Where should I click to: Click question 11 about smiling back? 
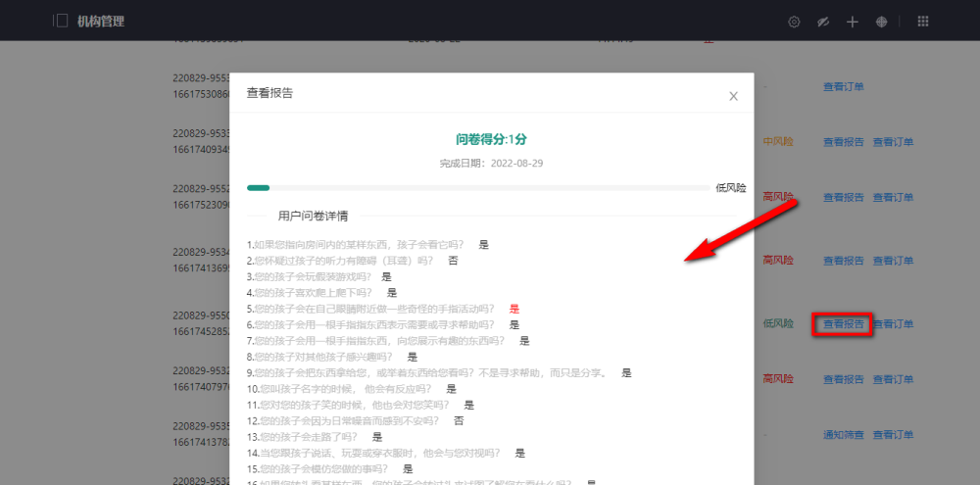pyautogui.click(x=348, y=405)
